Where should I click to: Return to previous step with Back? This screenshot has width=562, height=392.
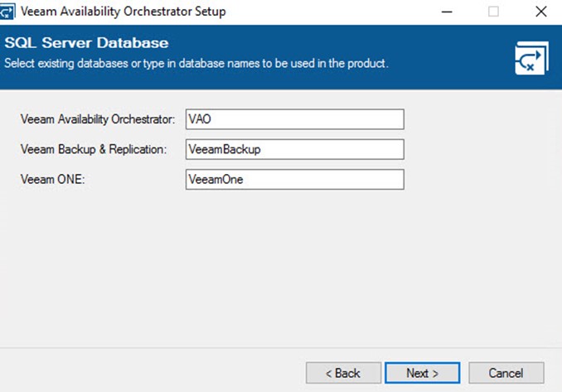pyautogui.click(x=343, y=373)
